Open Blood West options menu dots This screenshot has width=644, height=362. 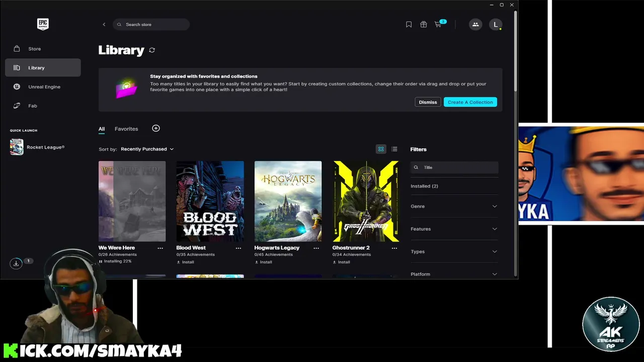coord(238,248)
